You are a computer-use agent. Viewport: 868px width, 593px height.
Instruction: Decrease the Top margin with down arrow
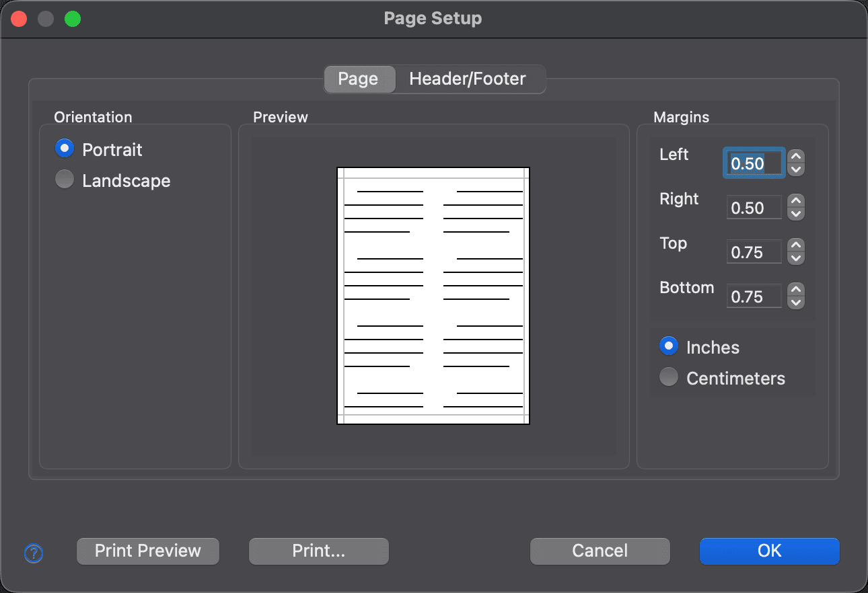[796, 258]
